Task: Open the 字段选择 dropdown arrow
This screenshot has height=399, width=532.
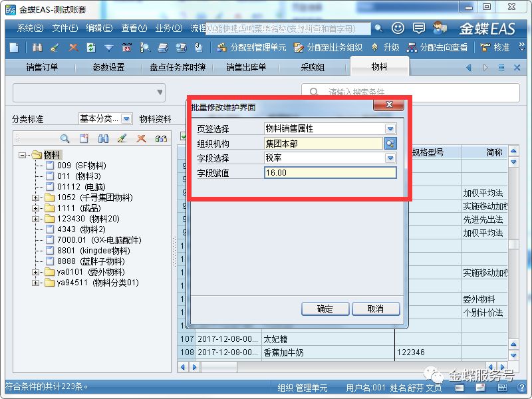Action: 390,158
